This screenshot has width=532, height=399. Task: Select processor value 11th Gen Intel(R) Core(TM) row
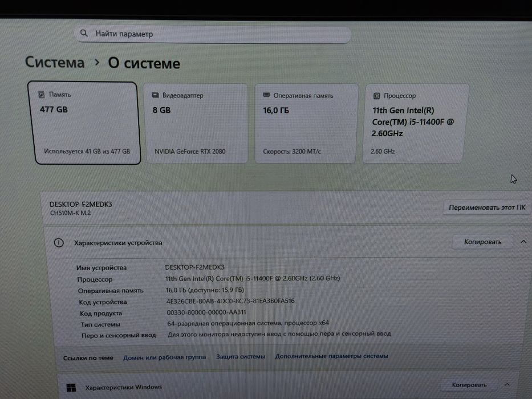point(253,278)
